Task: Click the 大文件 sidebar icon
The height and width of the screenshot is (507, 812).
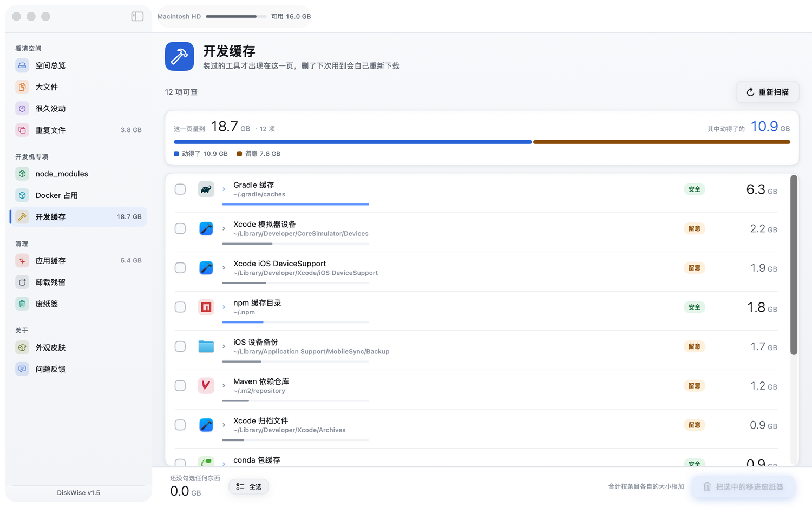Action: coord(22,87)
